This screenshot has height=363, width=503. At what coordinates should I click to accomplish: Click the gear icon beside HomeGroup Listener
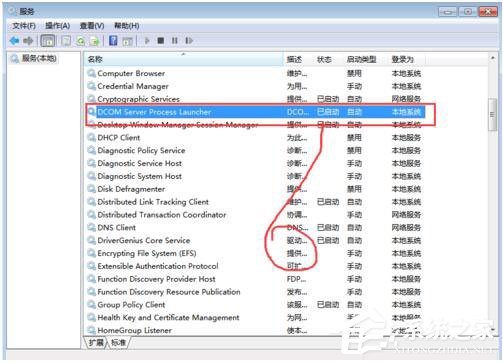point(91,330)
